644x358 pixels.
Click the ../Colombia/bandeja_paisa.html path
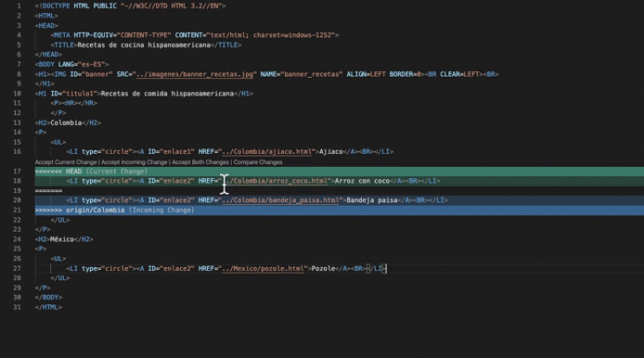coord(280,200)
